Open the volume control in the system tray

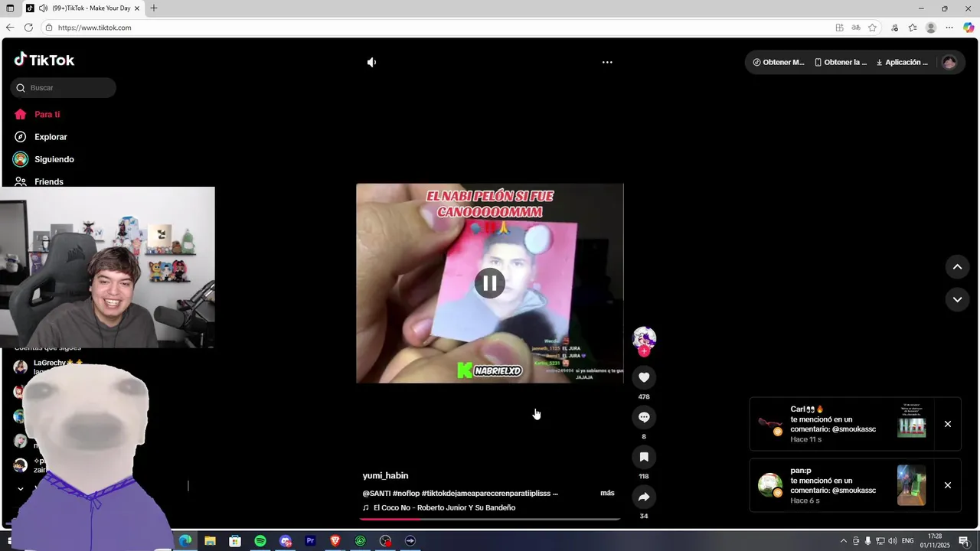[x=893, y=541]
